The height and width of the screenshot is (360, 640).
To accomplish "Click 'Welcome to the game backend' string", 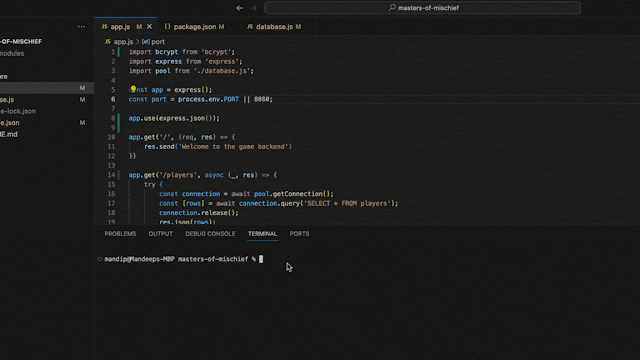I will pos(234,147).
